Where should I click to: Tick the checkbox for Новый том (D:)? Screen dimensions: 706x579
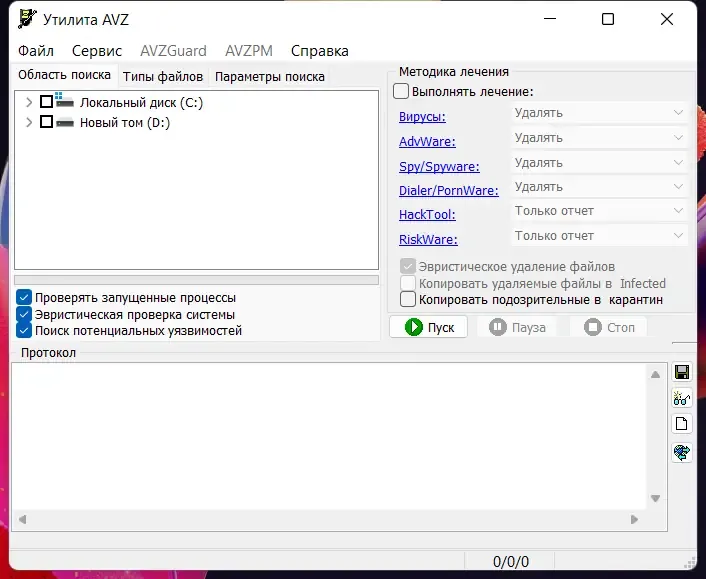(46, 122)
